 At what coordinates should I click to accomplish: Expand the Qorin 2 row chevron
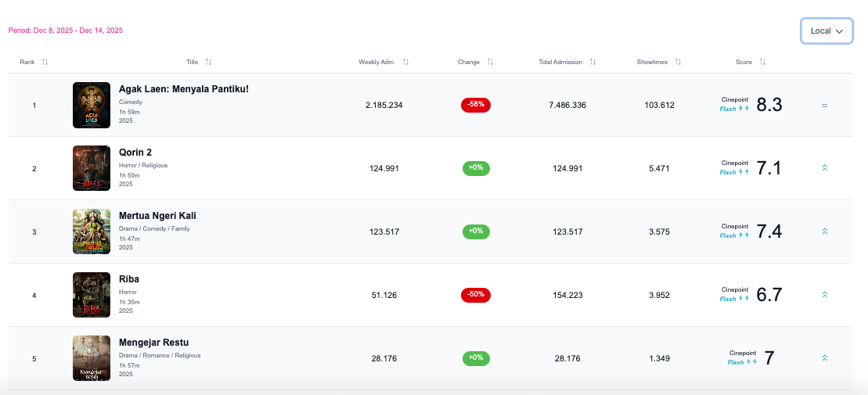(x=824, y=168)
